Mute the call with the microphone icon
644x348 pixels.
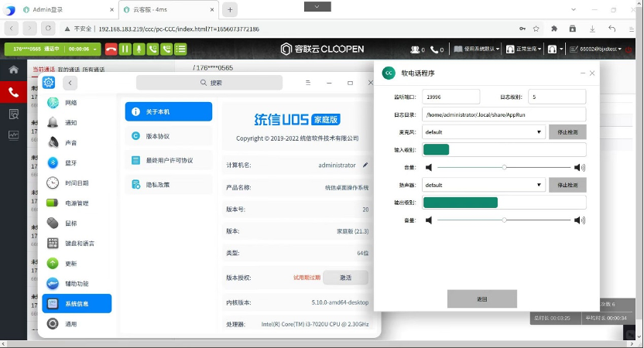139,49
